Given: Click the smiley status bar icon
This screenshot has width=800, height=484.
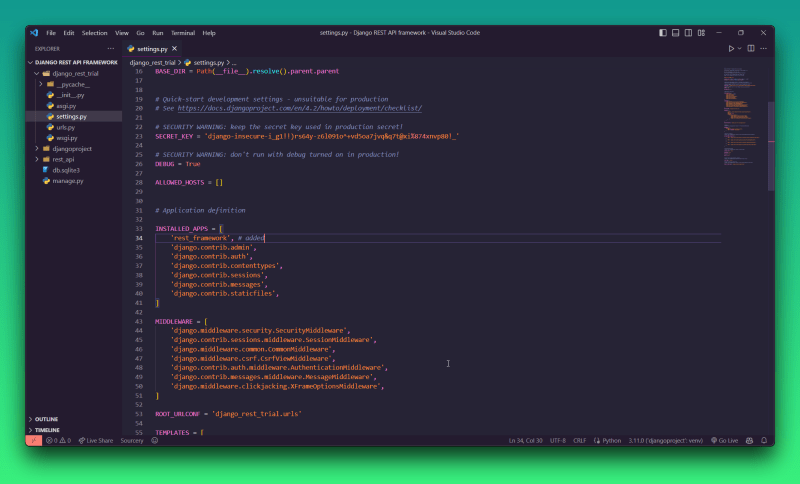Looking at the screenshot, I should (x=155, y=441).
